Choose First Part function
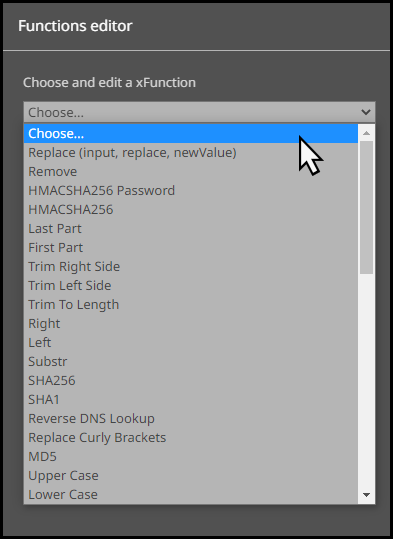 click(x=191, y=248)
